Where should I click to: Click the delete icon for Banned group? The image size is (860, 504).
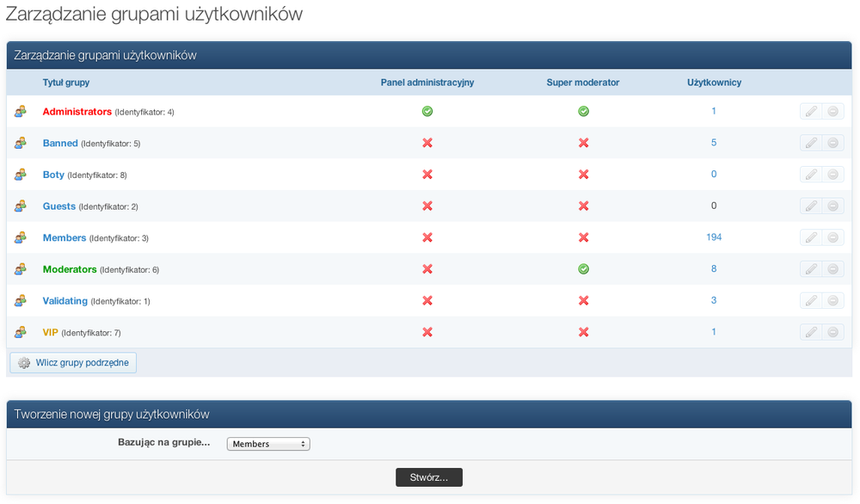point(832,144)
